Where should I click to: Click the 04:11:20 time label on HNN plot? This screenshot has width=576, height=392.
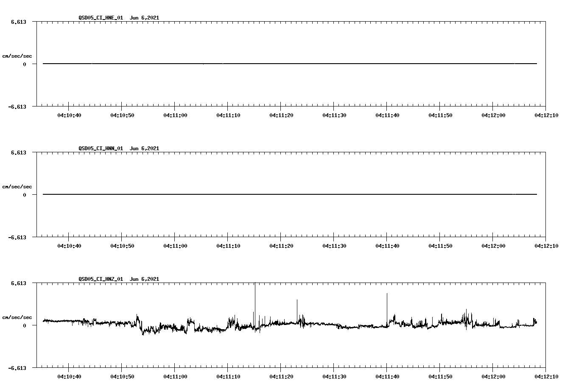coord(281,246)
